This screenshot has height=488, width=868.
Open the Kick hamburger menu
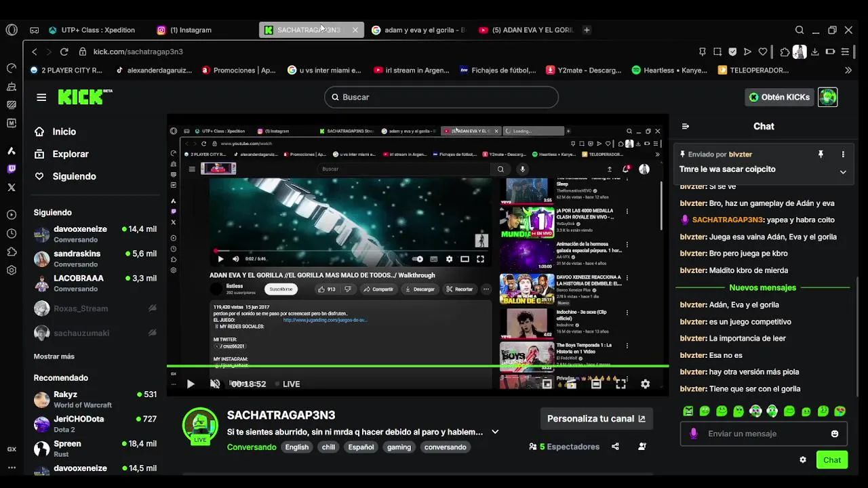41,97
